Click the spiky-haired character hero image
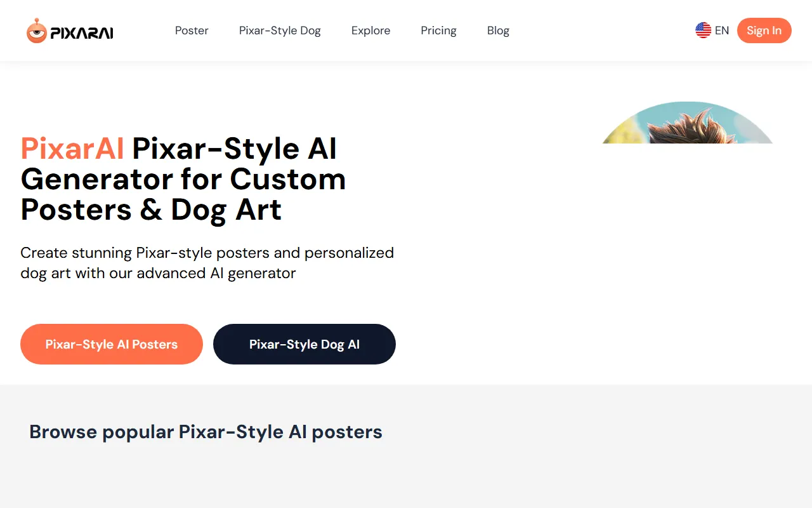This screenshot has height=508, width=812. coord(688,124)
